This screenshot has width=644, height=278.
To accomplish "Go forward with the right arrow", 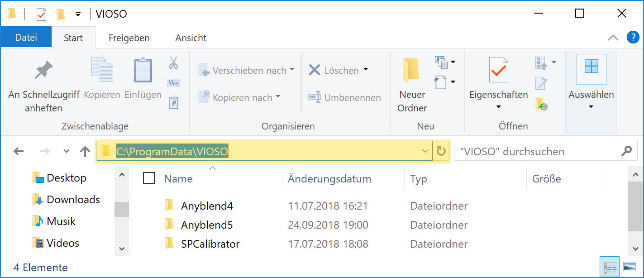I will [x=45, y=151].
